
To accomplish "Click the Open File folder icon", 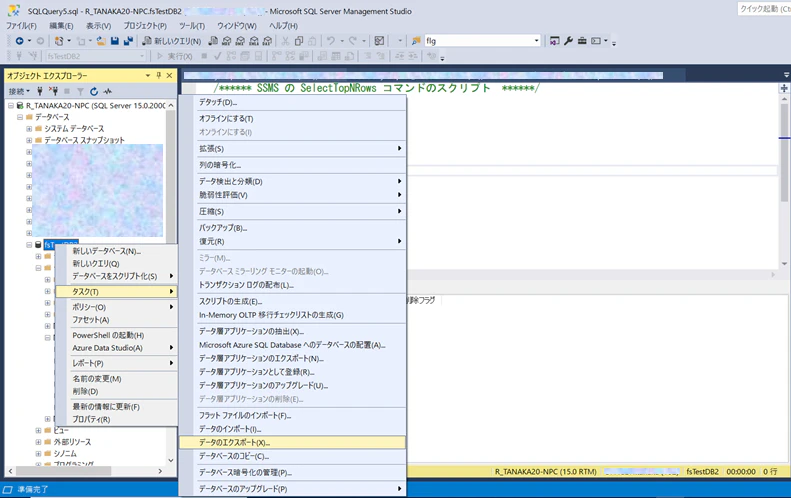I will (101, 41).
